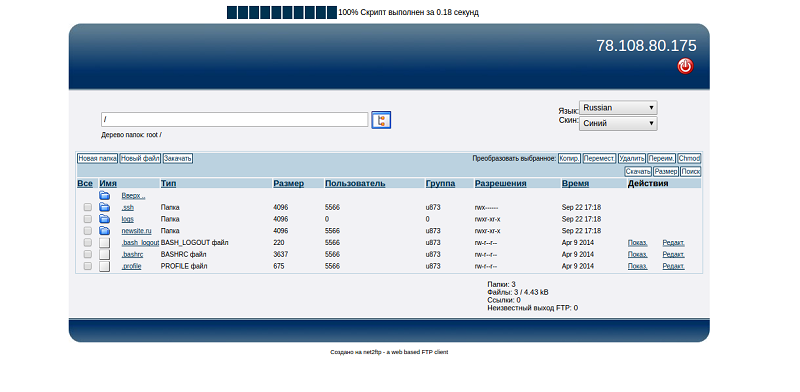The image size is (800, 392).
Task: Open the newsite.ru folder link
Action: click(x=136, y=231)
